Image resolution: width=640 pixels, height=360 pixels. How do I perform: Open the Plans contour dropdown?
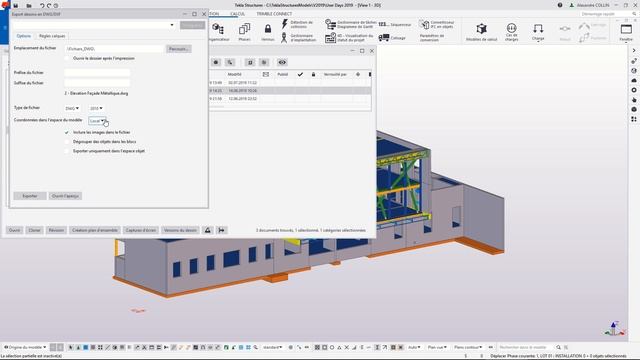coord(468,347)
